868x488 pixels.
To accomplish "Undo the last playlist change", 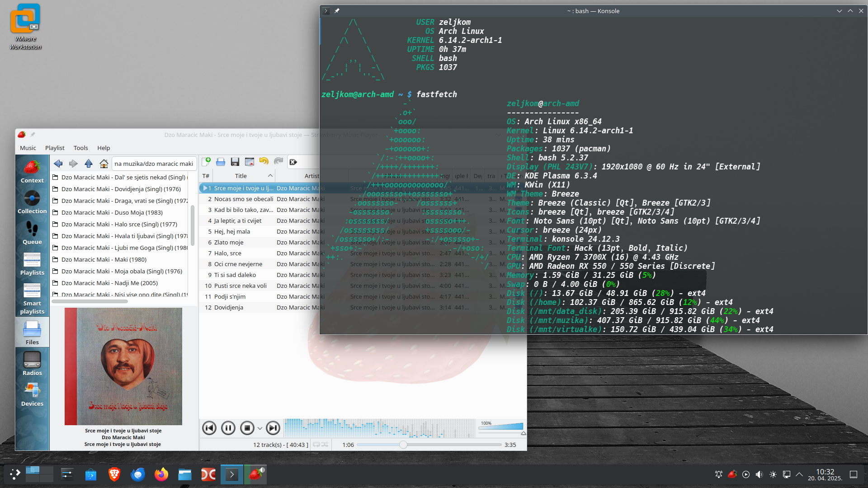I will pos(264,162).
